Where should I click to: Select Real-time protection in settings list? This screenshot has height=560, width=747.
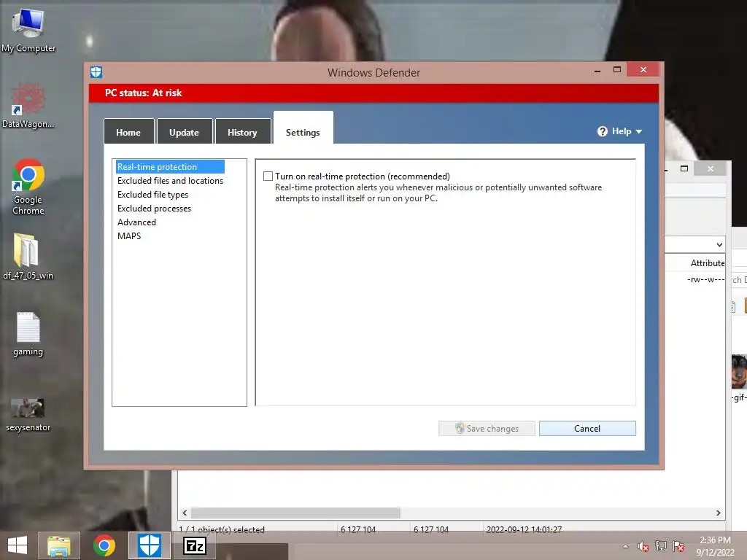click(170, 167)
